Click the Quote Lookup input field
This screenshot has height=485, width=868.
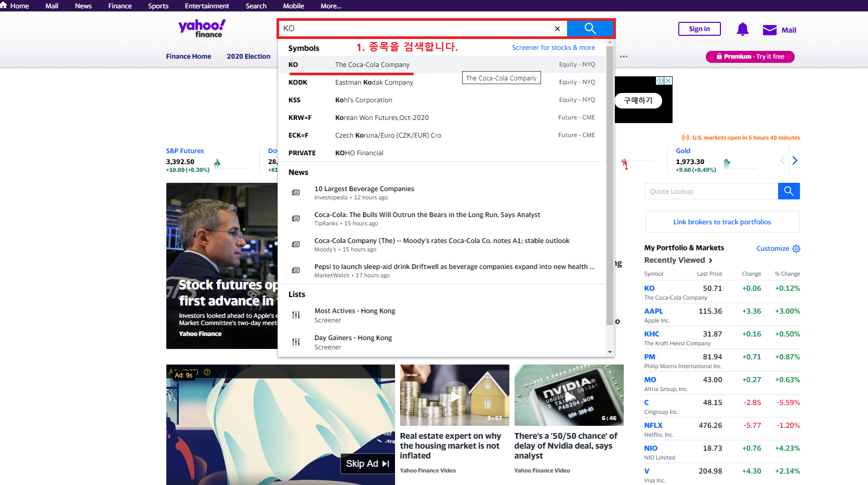[711, 191]
